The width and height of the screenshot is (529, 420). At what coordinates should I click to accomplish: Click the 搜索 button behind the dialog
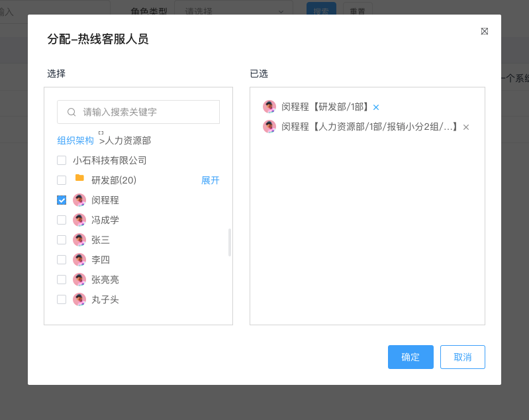tap(321, 9)
